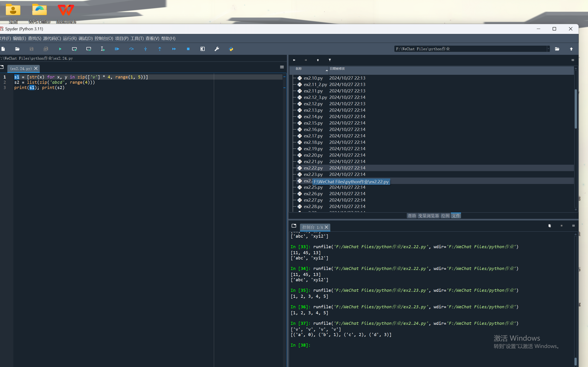Open the 运行(R) menu
Screen dimensions: 588x367
(x=70, y=38)
